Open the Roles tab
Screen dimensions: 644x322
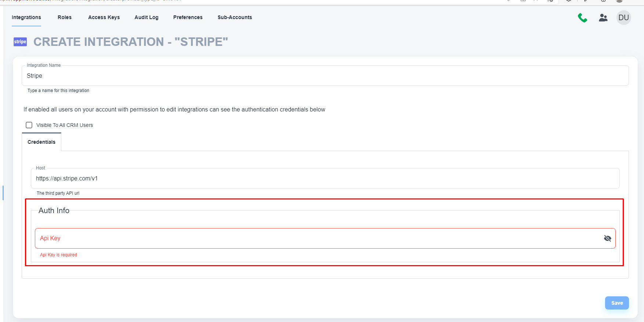click(x=65, y=17)
